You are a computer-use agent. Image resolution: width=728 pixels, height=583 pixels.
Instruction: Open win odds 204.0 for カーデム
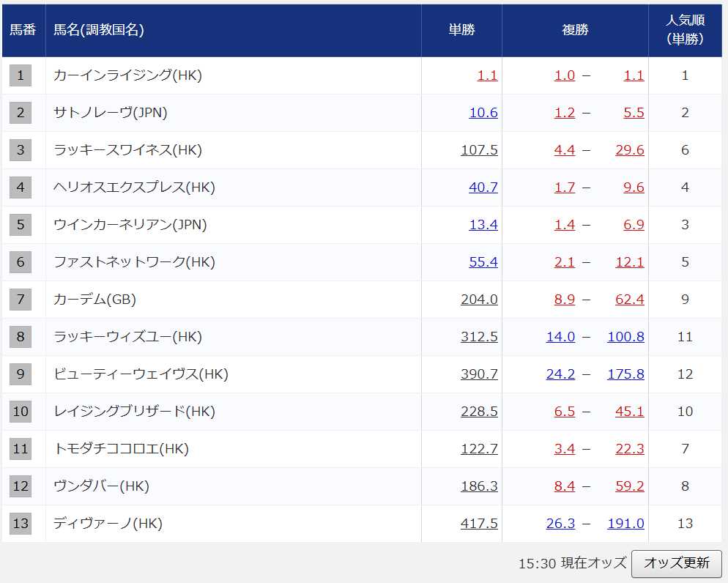[x=479, y=300]
